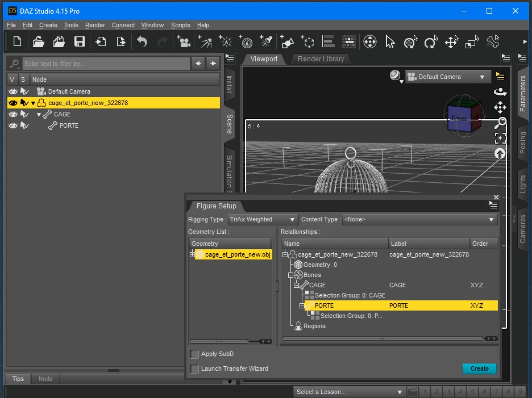
Task: Open the draw style sphere dropdown
Action: point(396,77)
